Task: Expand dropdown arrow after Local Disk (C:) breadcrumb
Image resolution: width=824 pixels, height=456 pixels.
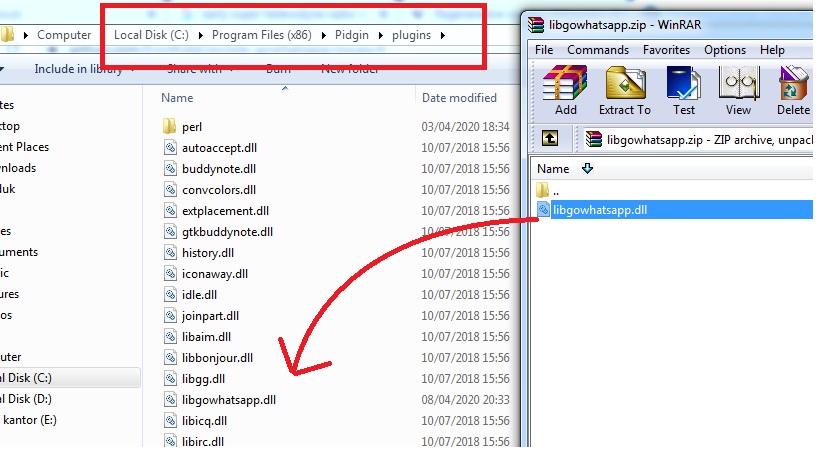Action: click(x=200, y=35)
